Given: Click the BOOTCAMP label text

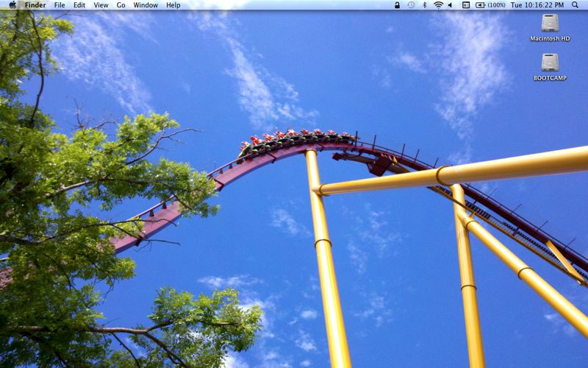Looking at the screenshot, I should pos(550,78).
